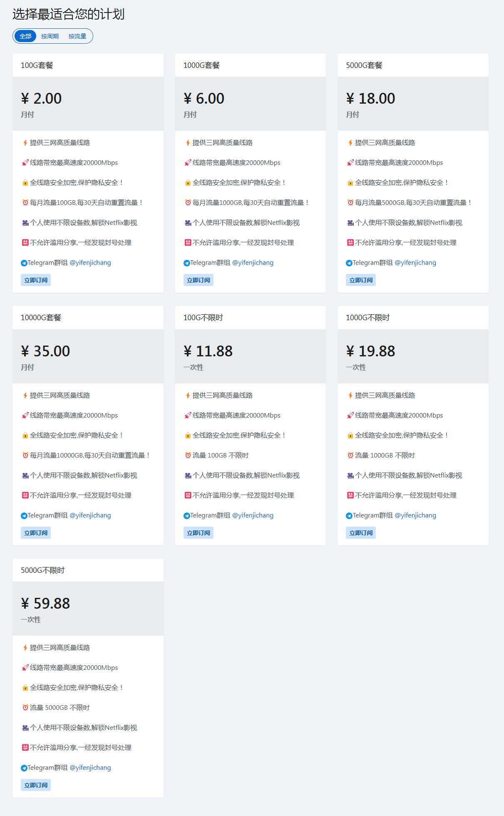Click the alarm clock icon in the 100G不限时 card
504x816 pixels.
[x=188, y=455]
